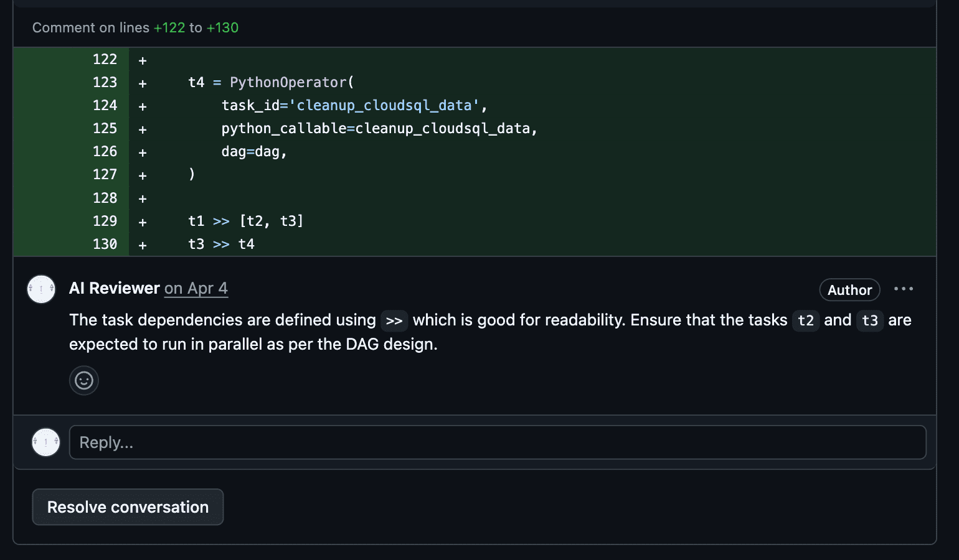Click the inline code t2 in the comment
Viewport: 959px width, 560px height.
tap(806, 321)
